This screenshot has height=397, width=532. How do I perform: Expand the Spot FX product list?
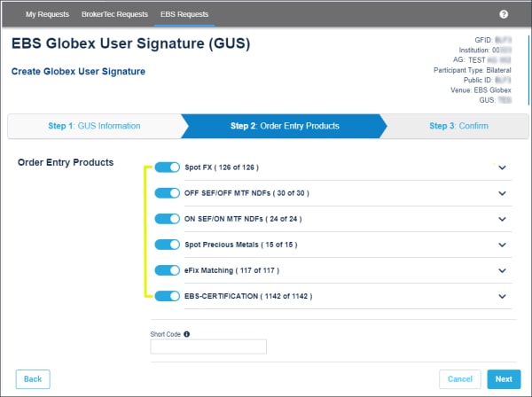(x=502, y=167)
